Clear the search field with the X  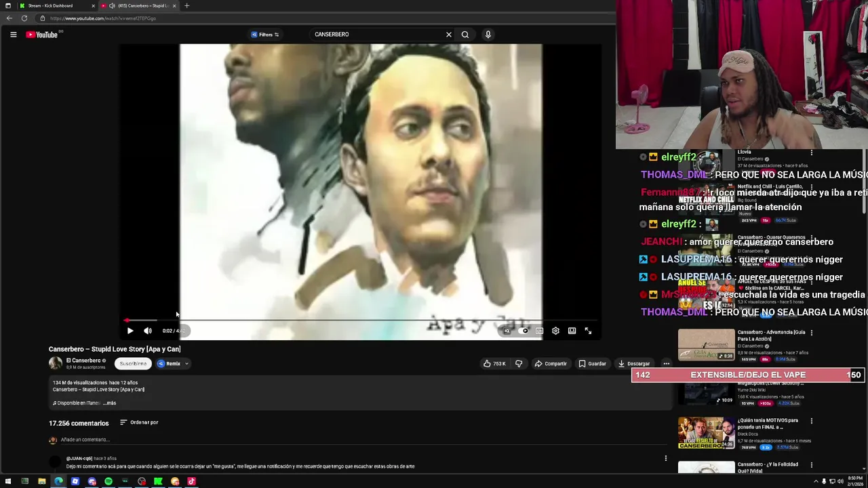click(x=448, y=35)
